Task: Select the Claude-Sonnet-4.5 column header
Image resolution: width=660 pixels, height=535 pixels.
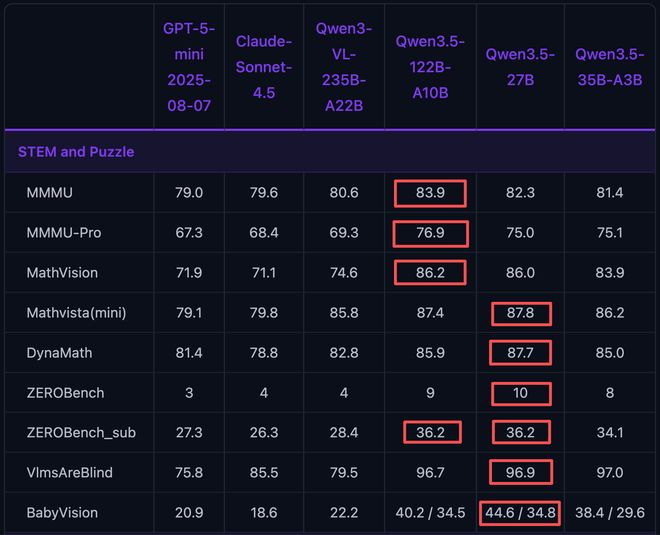Action: click(x=264, y=66)
